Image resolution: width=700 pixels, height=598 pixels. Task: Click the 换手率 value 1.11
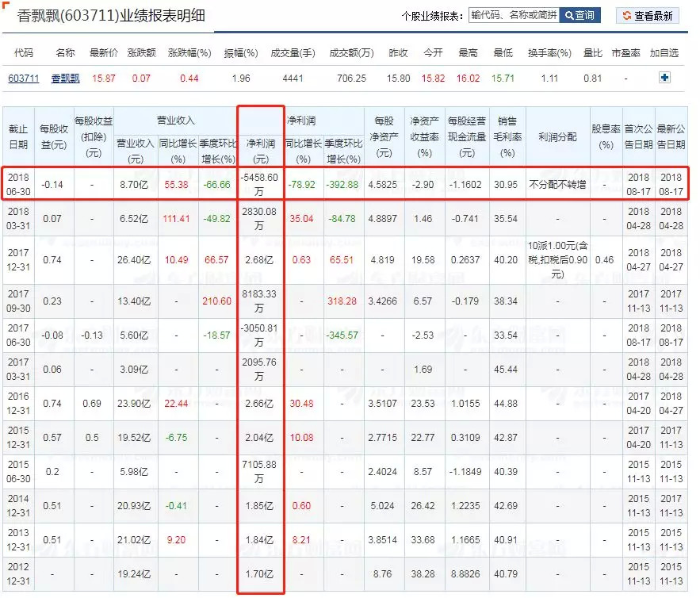[549, 79]
